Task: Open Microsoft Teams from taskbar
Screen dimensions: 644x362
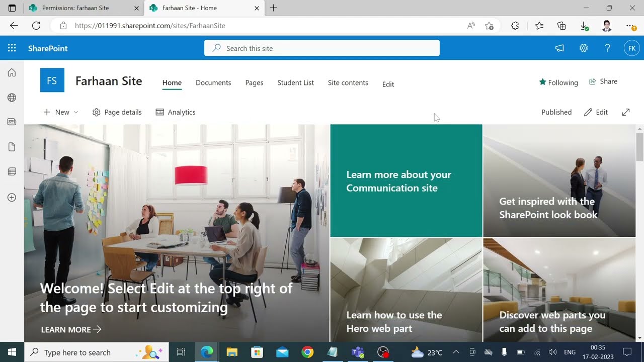Action: [358, 352]
